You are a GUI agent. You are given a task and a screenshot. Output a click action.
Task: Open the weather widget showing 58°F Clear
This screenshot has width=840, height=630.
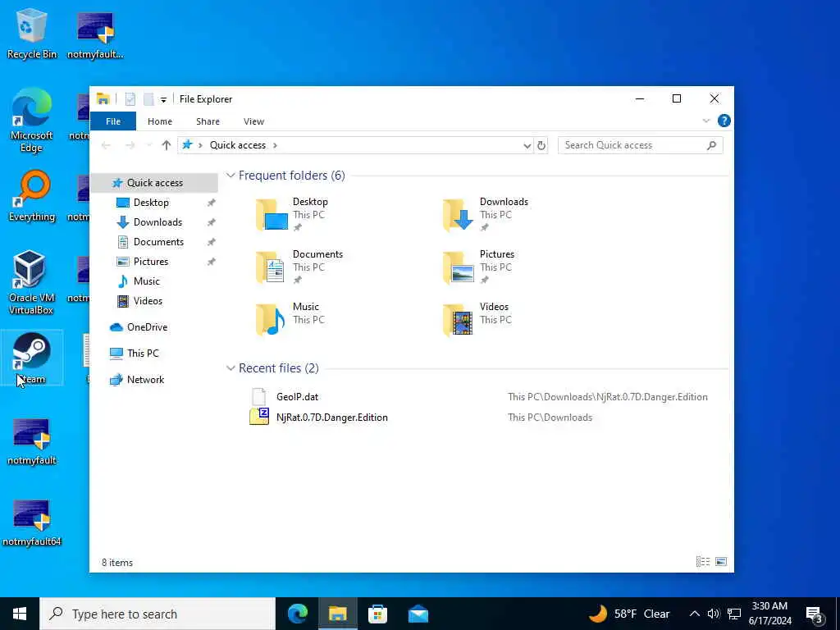pyautogui.click(x=629, y=614)
